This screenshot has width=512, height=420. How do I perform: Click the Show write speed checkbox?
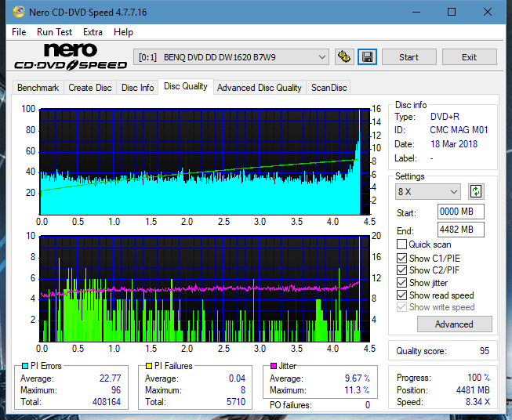(x=401, y=307)
